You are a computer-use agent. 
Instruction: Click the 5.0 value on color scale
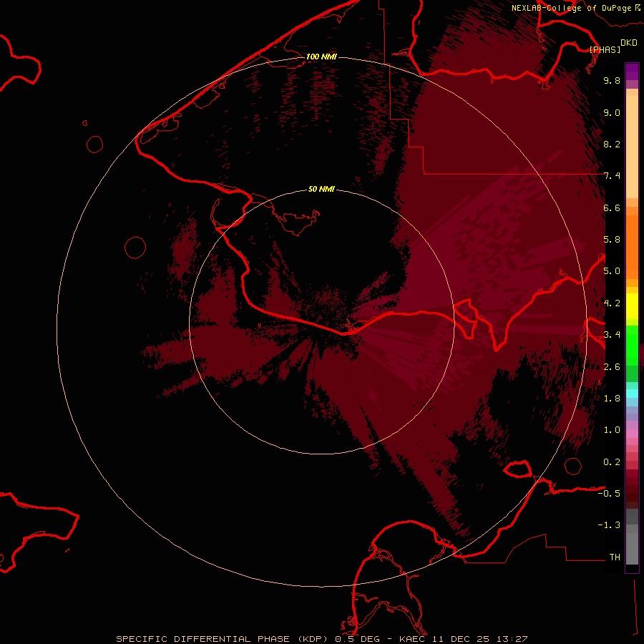click(x=612, y=271)
